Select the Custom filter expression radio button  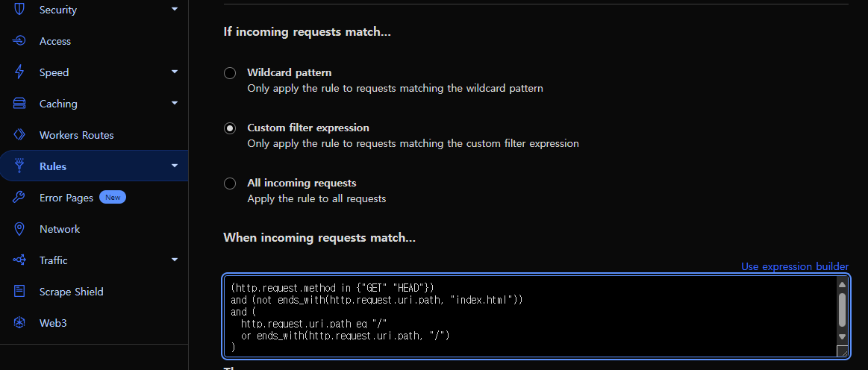pos(230,128)
